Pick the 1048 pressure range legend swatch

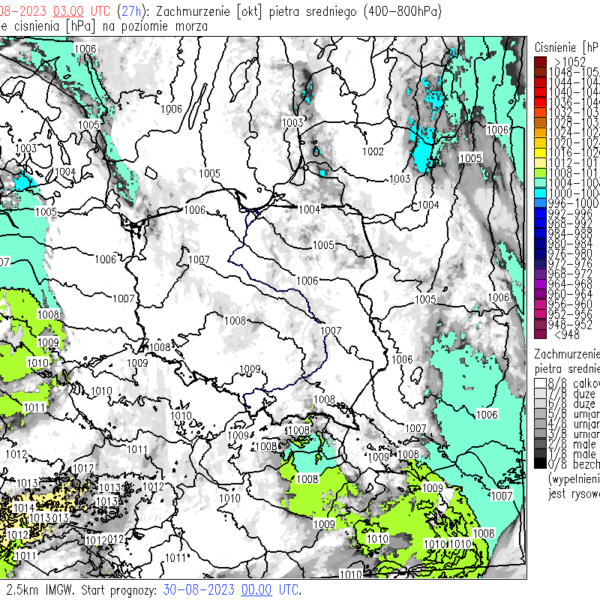pyautogui.click(x=540, y=73)
